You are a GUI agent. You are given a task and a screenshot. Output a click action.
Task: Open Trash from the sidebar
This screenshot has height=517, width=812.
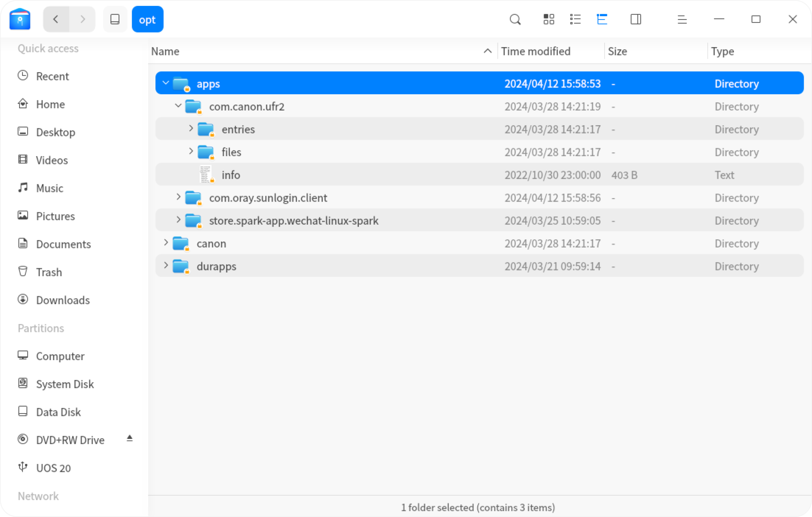click(49, 272)
